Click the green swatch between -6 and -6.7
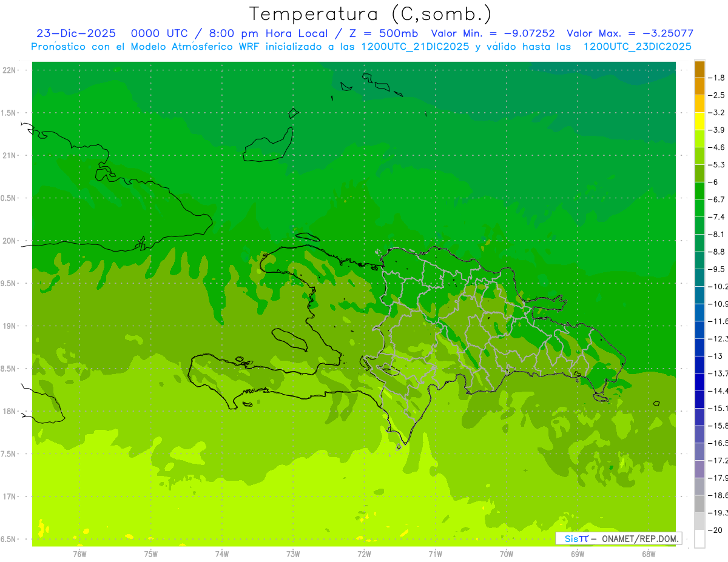The width and height of the screenshot is (728, 562). click(x=699, y=191)
